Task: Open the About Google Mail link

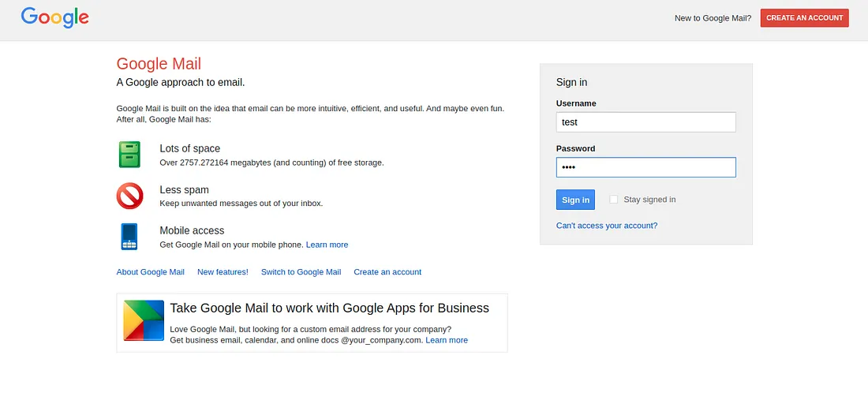Action: pos(151,272)
